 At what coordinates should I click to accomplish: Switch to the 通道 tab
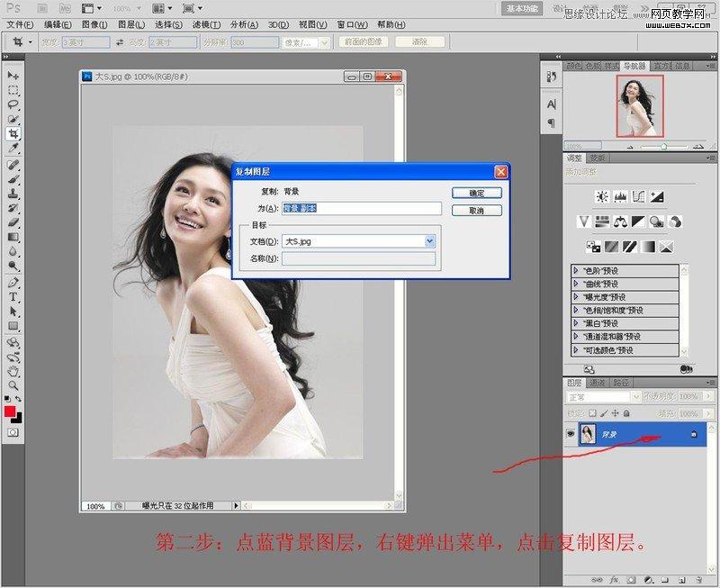pyautogui.click(x=598, y=382)
